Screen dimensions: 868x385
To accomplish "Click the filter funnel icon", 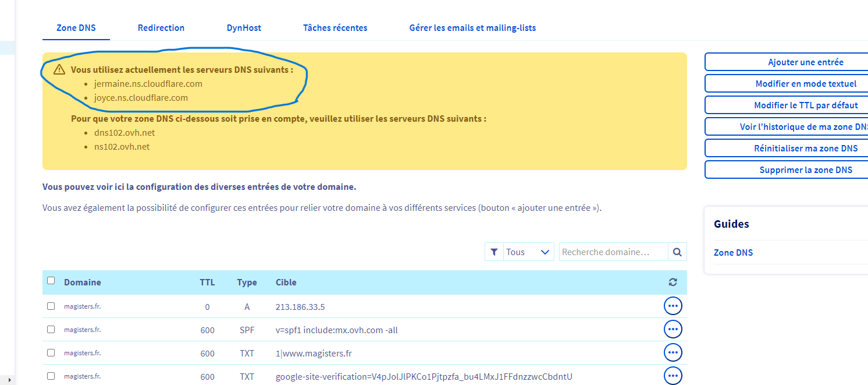I will pos(494,252).
